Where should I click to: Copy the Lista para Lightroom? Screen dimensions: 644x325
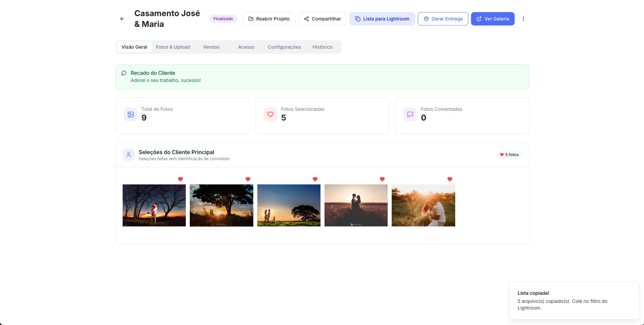tap(382, 19)
